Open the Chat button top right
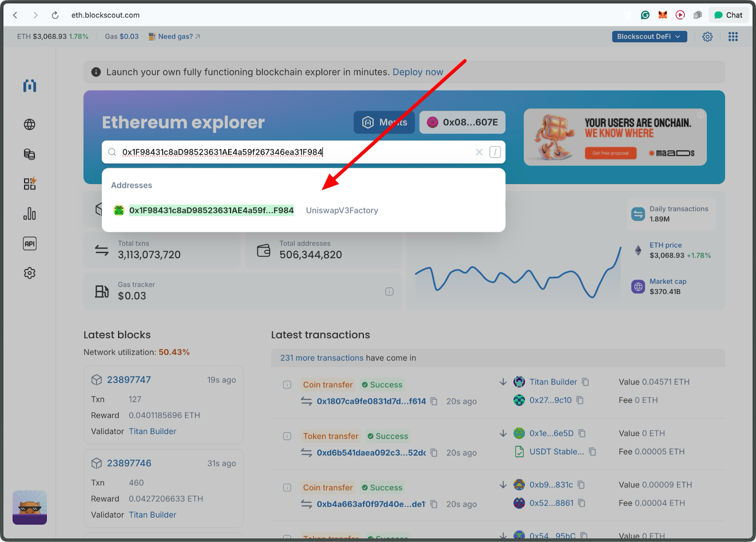The width and height of the screenshot is (756, 542). [x=728, y=15]
